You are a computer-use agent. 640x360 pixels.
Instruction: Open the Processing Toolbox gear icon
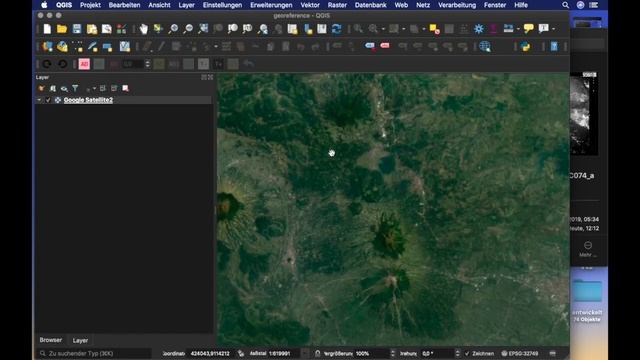479,29
